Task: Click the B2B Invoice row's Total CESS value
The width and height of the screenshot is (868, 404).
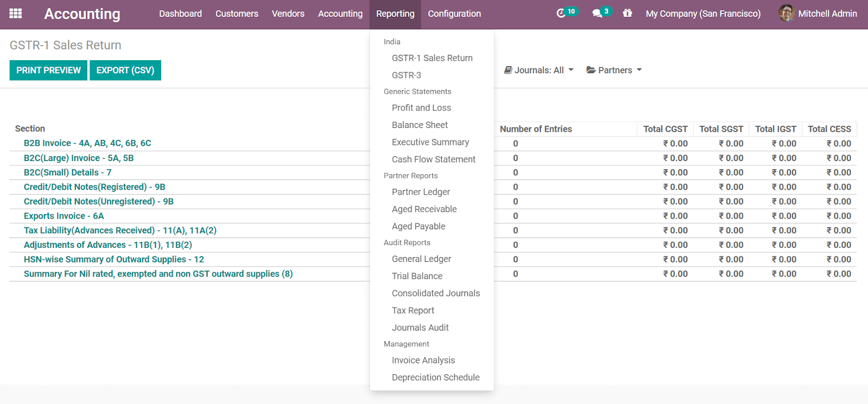Action: pos(839,144)
